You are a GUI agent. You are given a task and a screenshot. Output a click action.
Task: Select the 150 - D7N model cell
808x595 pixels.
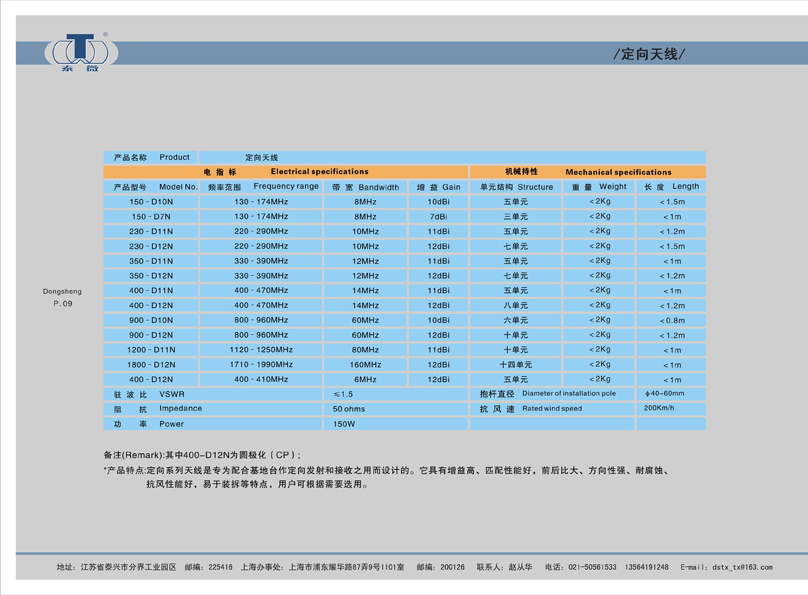tap(151, 216)
